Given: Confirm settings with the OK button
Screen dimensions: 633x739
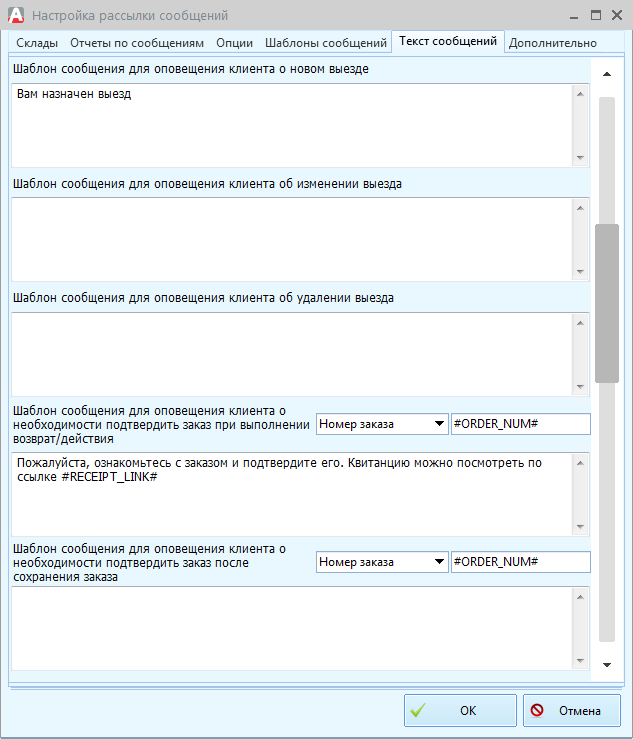Looking at the screenshot, I should point(460,711).
